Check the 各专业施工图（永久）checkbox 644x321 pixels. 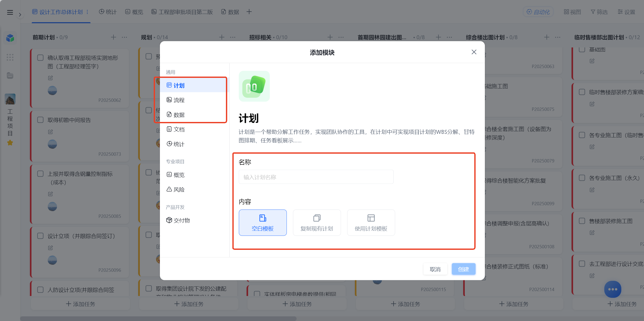(582, 178)
